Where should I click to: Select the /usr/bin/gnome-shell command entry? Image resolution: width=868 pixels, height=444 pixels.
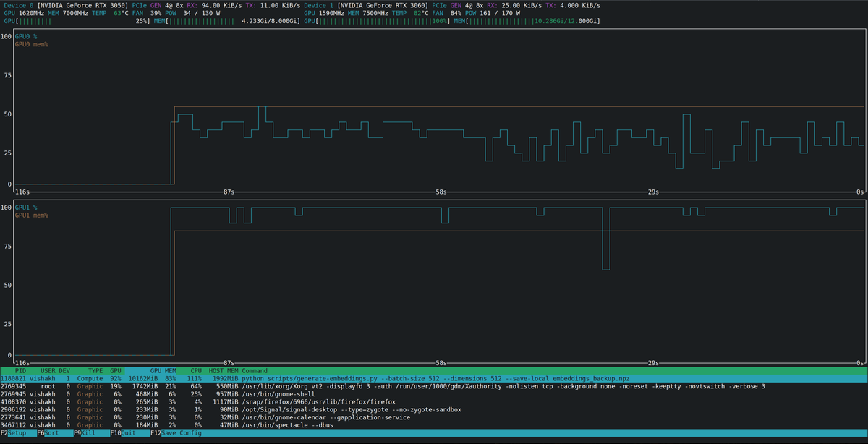click(x=278, y=394)
